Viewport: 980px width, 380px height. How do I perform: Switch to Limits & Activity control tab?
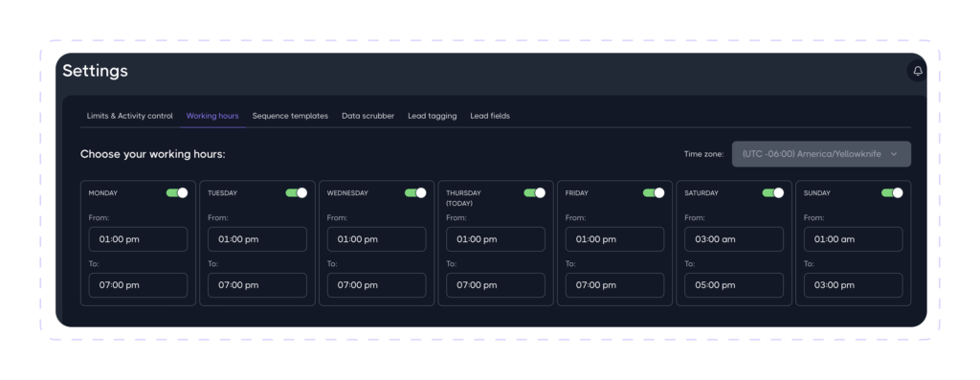130,116
